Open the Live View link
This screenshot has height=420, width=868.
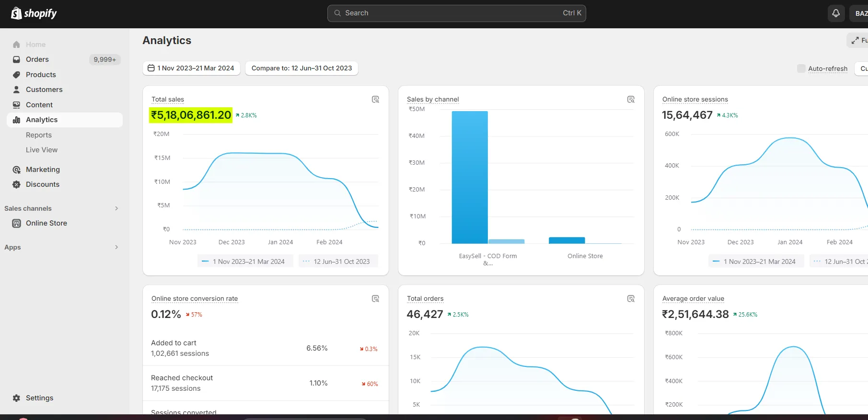click(x=42, y=150)
